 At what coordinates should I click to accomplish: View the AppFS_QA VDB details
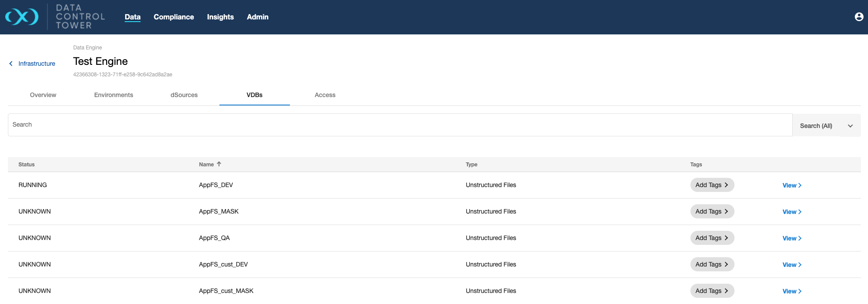[791, 238]
